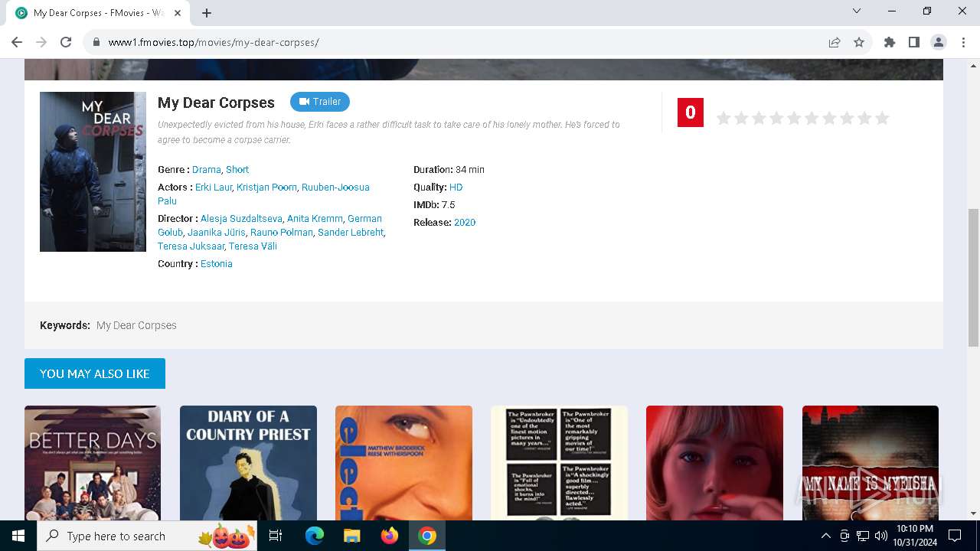The image size is (980, 551).
Task: Select the My Dear Corpses browser tab
Action: point(98,13)
